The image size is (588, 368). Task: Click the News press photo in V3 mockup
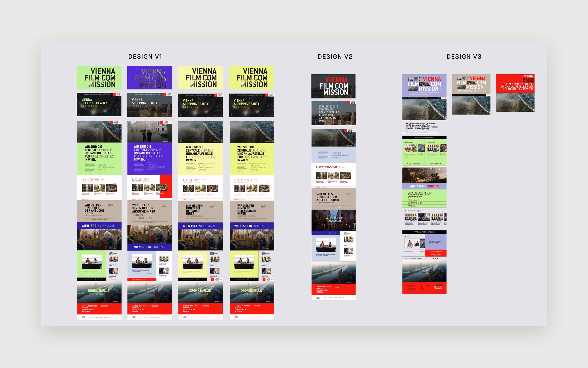[x=412, y=243]
